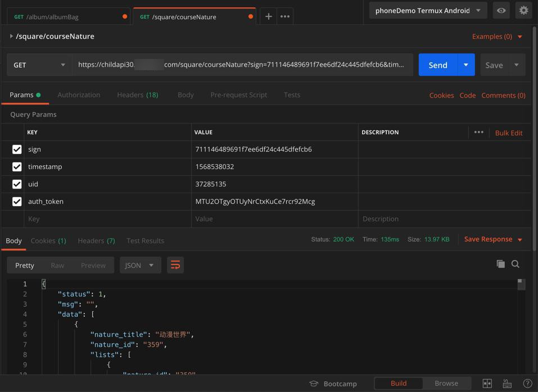538x392 pixels.
Task: Open the Code link
Action: point(468,95)
